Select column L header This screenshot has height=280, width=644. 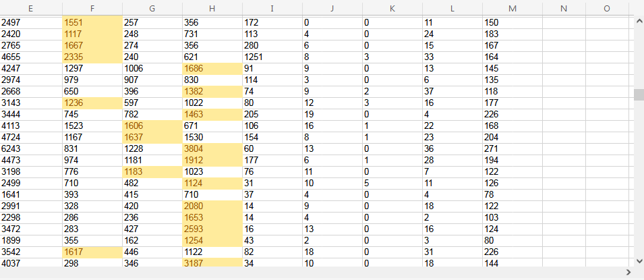click(452, 9)
